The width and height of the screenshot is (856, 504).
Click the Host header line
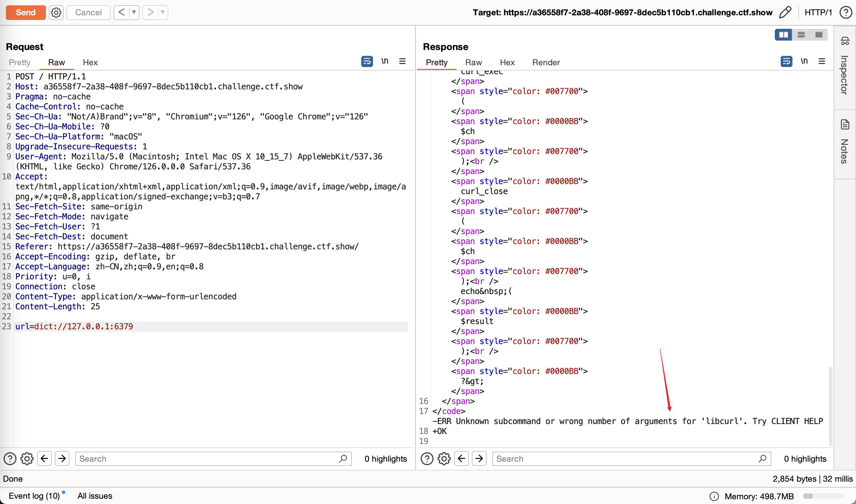click(x=159, y=87)
